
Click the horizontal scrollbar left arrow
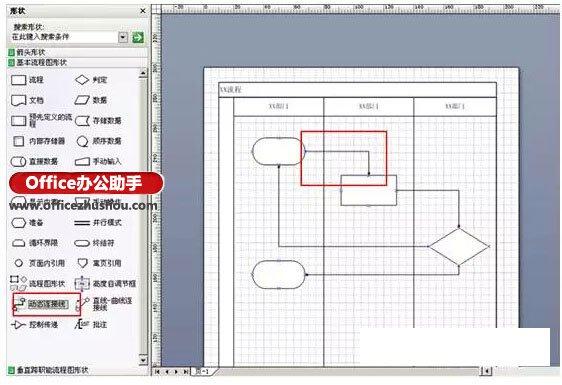(x=486, y=371)
